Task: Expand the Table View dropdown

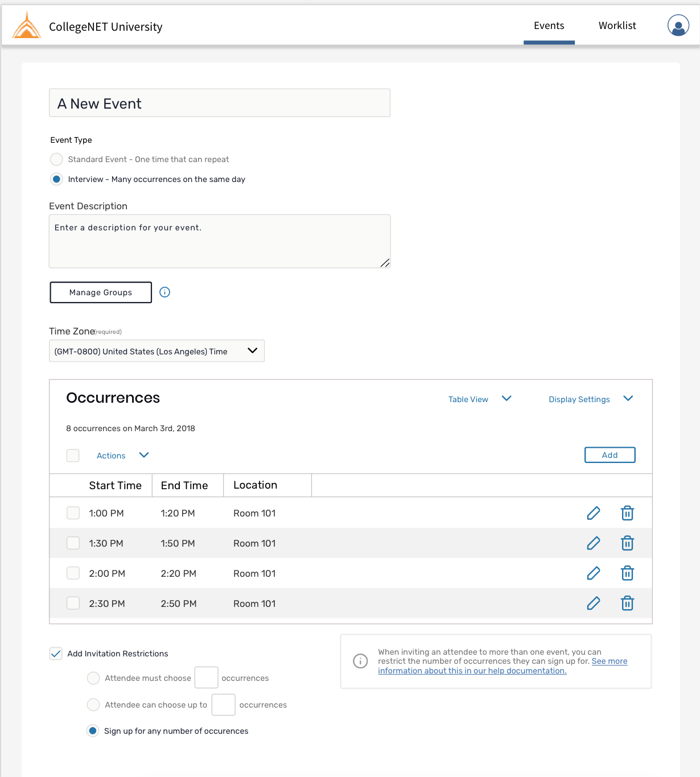Action: (480, 399)
